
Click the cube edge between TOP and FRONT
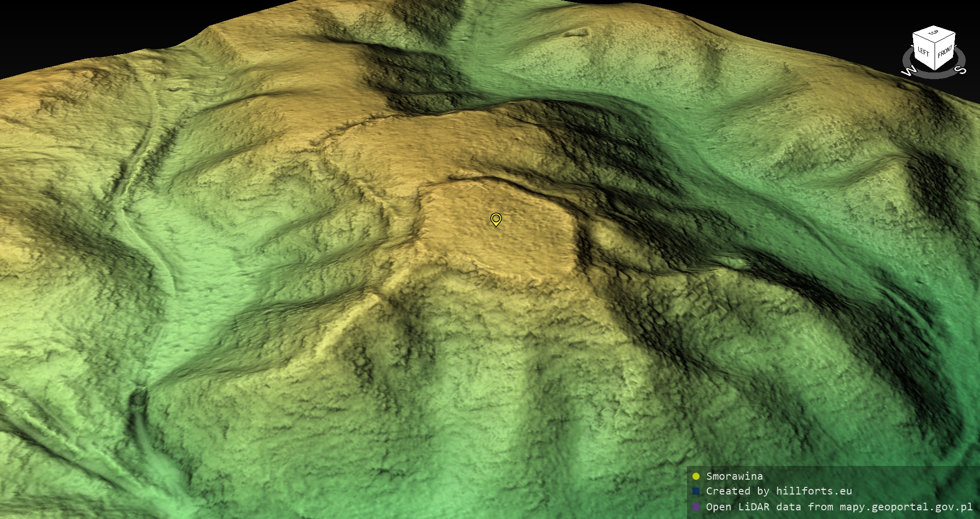(x=945, y=37)
